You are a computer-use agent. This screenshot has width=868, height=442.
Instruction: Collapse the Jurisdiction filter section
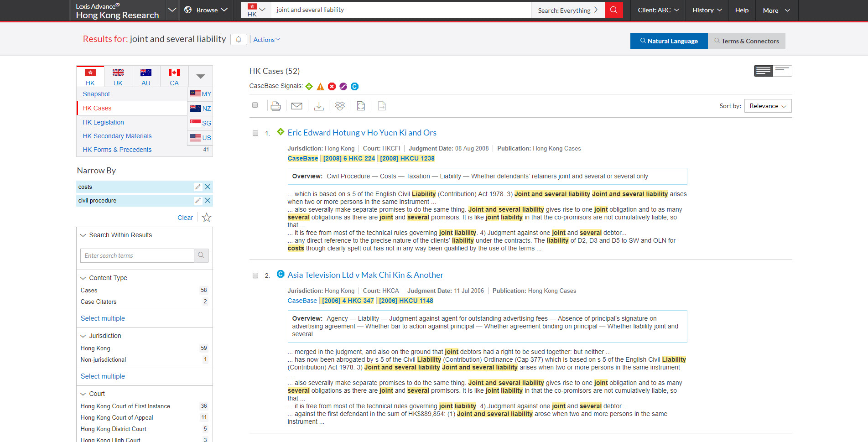pos(83,336)
